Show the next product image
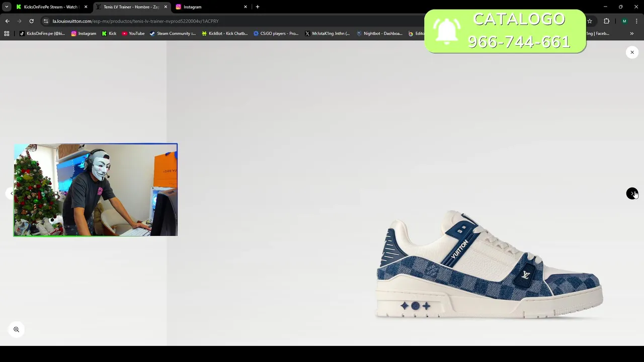 632,194
